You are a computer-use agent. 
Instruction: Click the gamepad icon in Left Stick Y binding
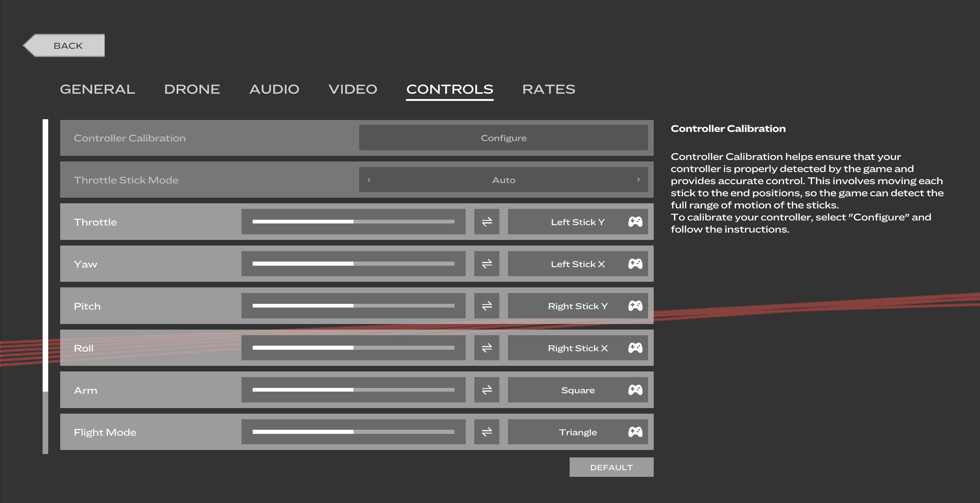click(x=635, y=222)
